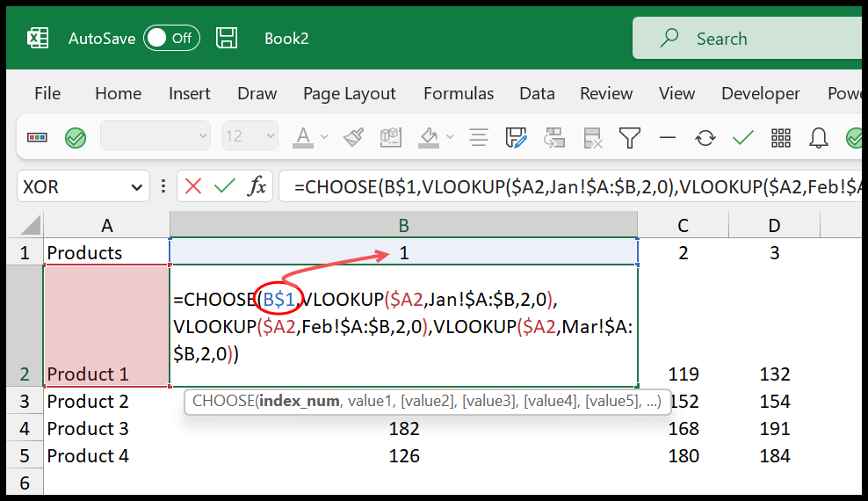Click the colored-dots toolbar icon
This screenshot has height=501, width=868.
coord(37,137)
